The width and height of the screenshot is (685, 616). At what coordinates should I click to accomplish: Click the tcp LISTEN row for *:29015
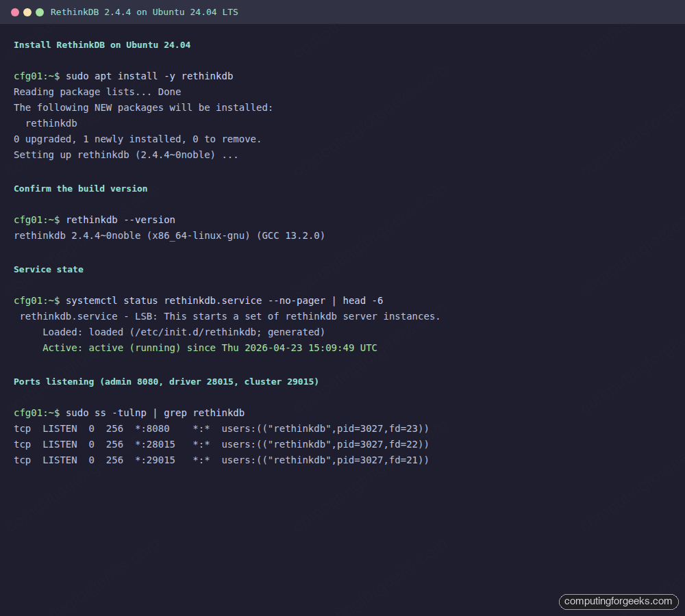(x=221, y=460)
